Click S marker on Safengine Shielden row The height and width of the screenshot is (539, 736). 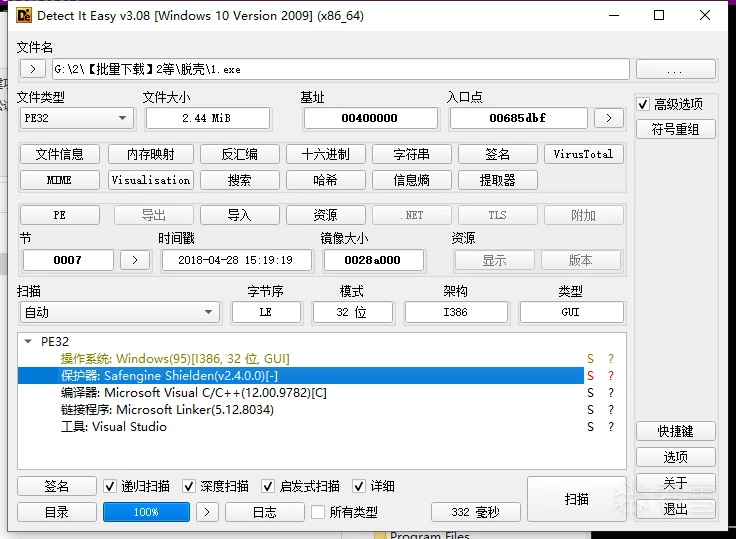[590, 376]
